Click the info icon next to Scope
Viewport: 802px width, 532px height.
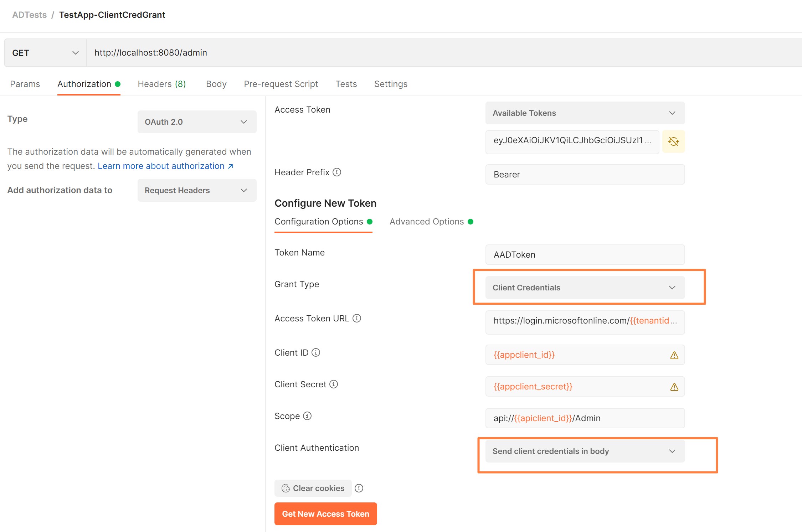point(307,416)
